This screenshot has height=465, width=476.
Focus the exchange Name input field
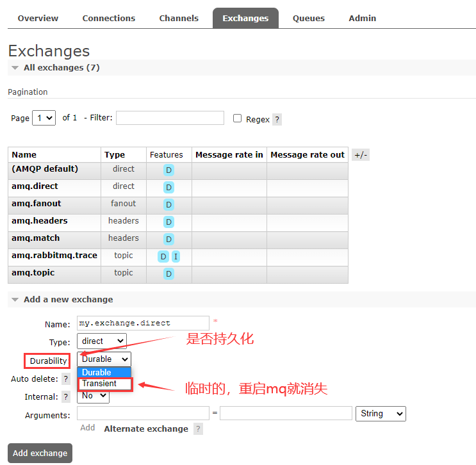[x=143, y=323]
